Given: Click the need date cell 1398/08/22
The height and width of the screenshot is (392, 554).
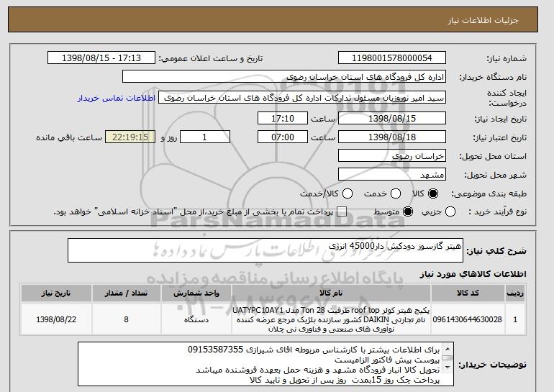Looking at the screenshot, I should pyautogui.click(x=56, y=319).
